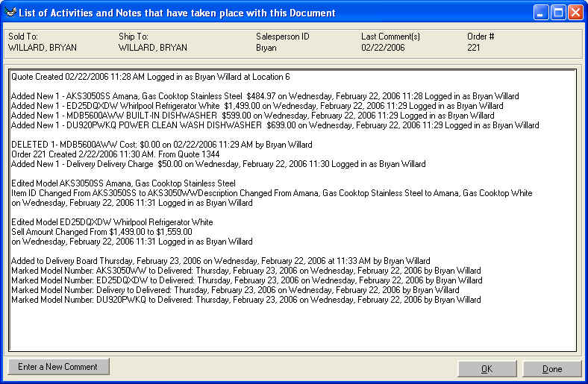
Task: Select the 'Marked Model Number: Delivery to Delivered' line
Action: point(235,290)
